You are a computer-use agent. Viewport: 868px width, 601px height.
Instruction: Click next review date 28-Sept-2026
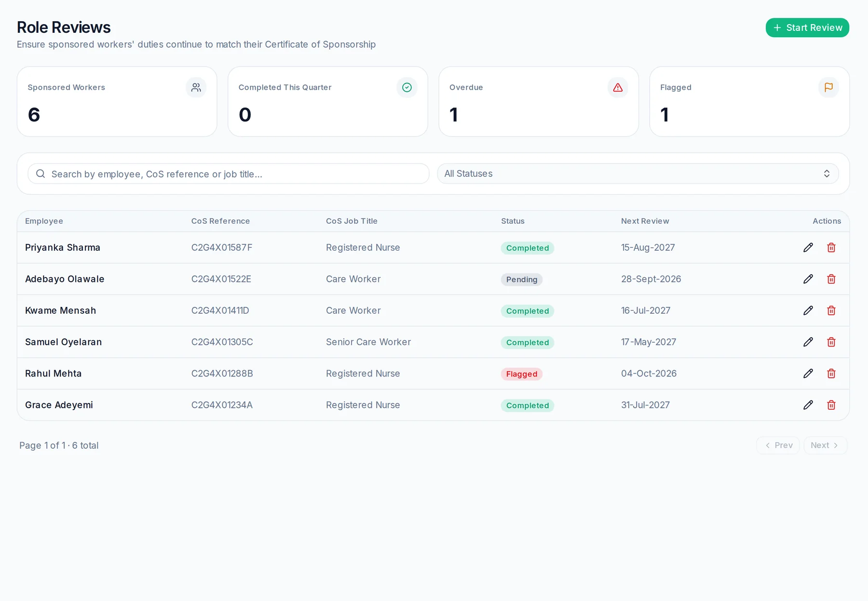point(651,279)
